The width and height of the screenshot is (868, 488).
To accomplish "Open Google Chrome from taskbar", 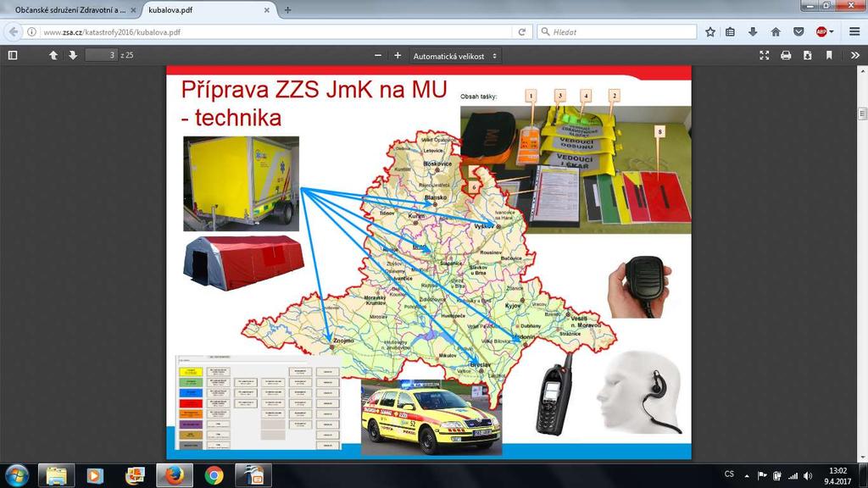I will click(214, 476).
